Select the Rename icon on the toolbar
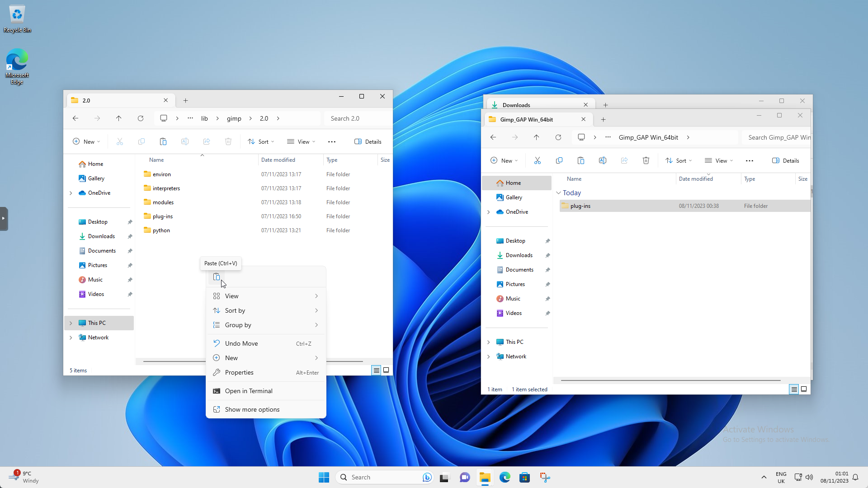868x488 pixels. click(x=185, y=141)
